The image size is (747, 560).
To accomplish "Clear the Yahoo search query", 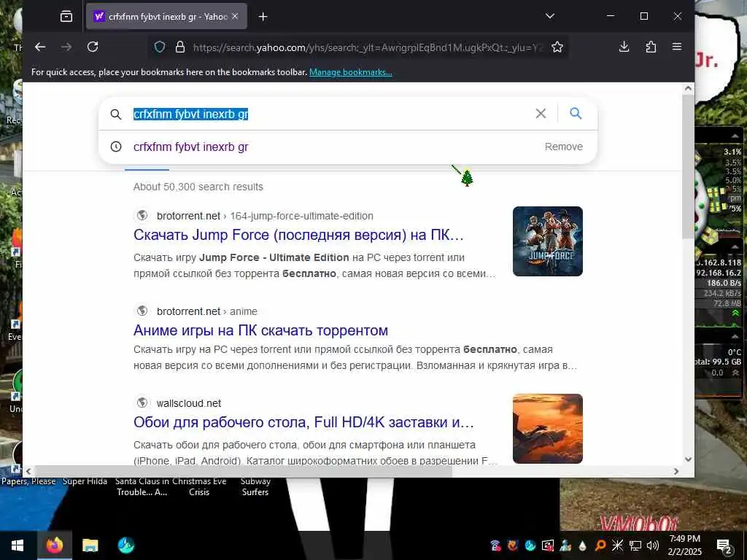I will [541, 113].
